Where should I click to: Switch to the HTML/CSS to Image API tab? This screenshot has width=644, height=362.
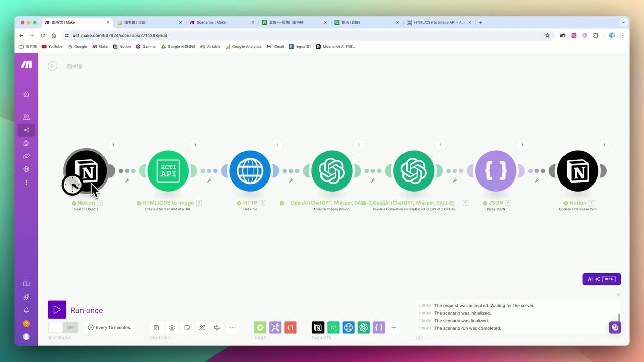coord(438,22)
